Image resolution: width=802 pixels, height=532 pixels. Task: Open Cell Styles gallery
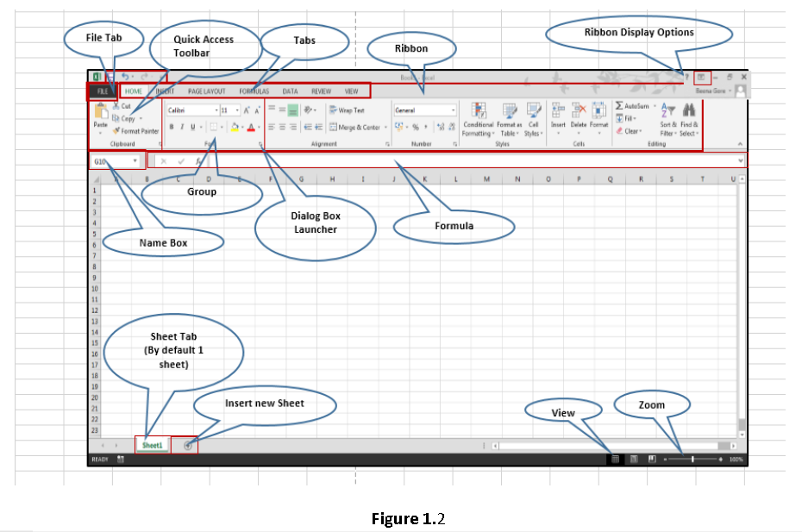click(534, 119)
